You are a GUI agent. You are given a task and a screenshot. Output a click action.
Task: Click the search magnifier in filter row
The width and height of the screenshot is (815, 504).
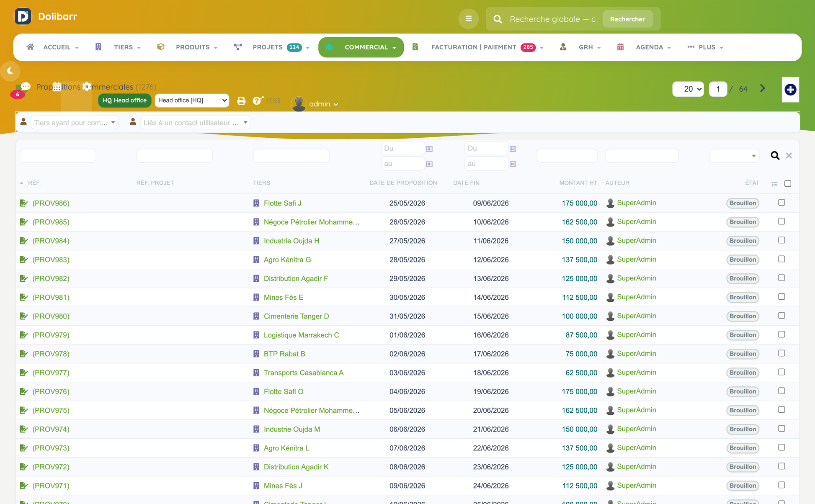[x=775, y=156]
